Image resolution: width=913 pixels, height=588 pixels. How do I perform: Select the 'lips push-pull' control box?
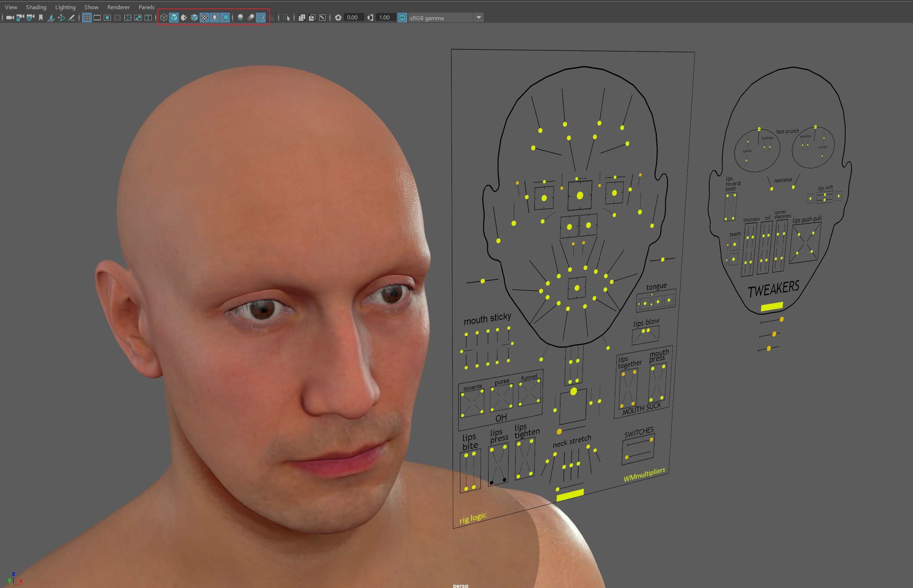pos(805,243)
